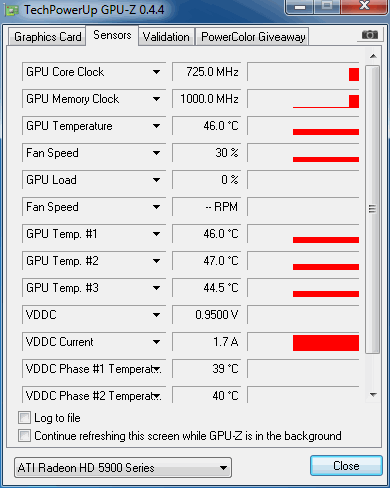390x488 pixels.
Task: Toggle Continue refreshing in background checkbox
Action: (x=24, y=435)
